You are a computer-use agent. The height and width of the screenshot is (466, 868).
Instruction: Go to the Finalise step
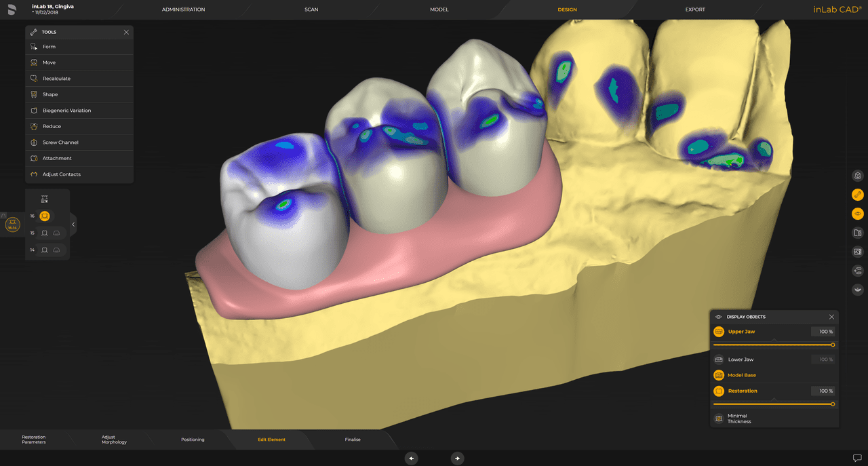353,439
